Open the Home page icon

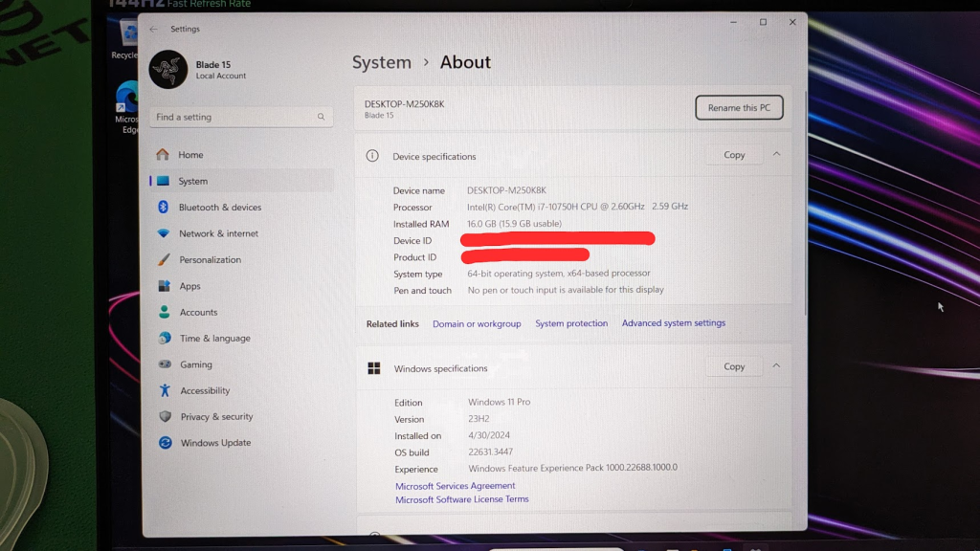[x=163, y=154]
